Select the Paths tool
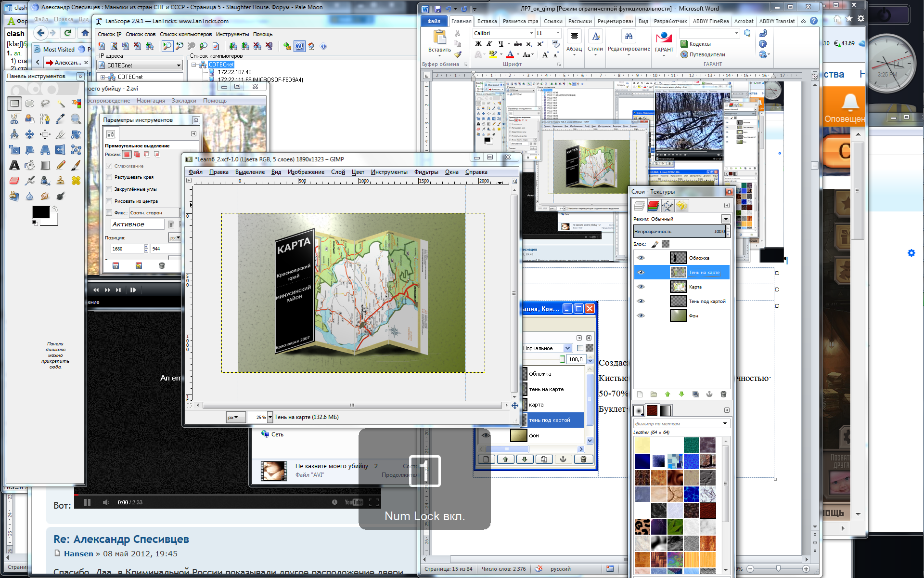 click(45, 118)
